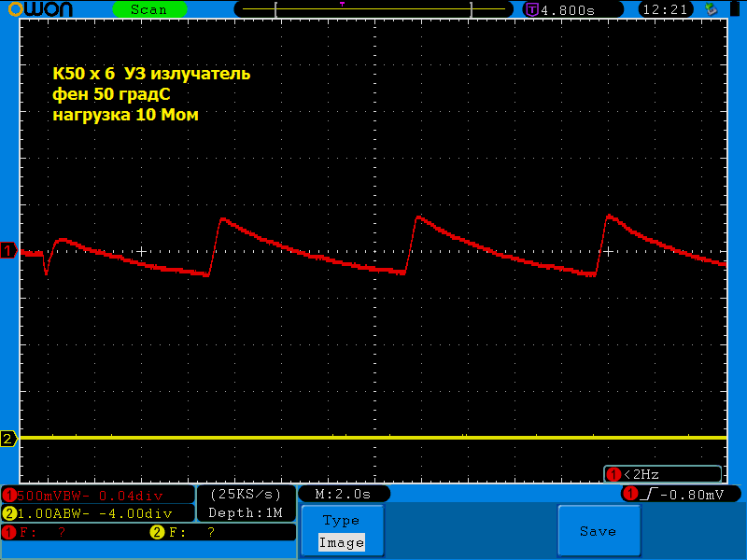The image size is (747, 560).
Task: Click the magenta trigger position marker at top
Action: 342,5
